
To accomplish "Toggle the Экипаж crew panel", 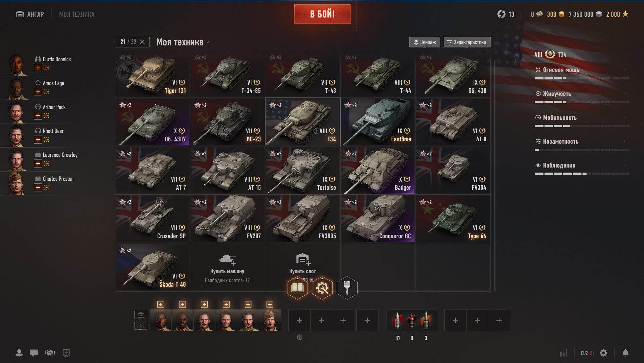I will 425,42.
